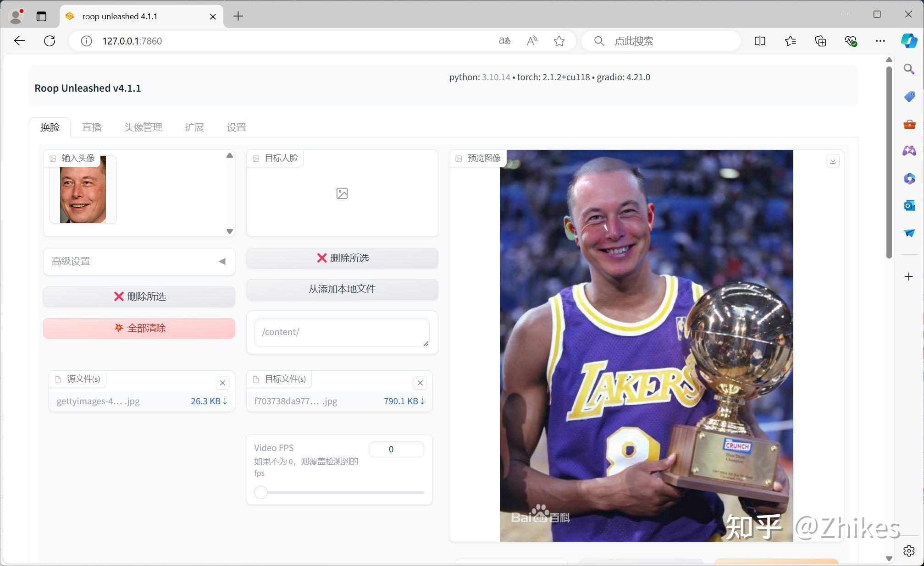The width and height of the screenshot is (924, 566).
Task: Click 从添加本地文件 to add local files
Action: tap(342, 289)
